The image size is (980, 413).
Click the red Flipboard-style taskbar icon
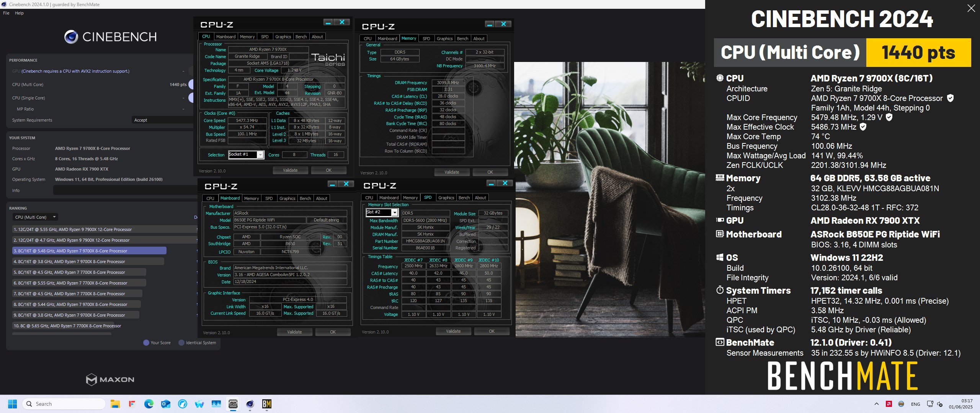(132, 404)
